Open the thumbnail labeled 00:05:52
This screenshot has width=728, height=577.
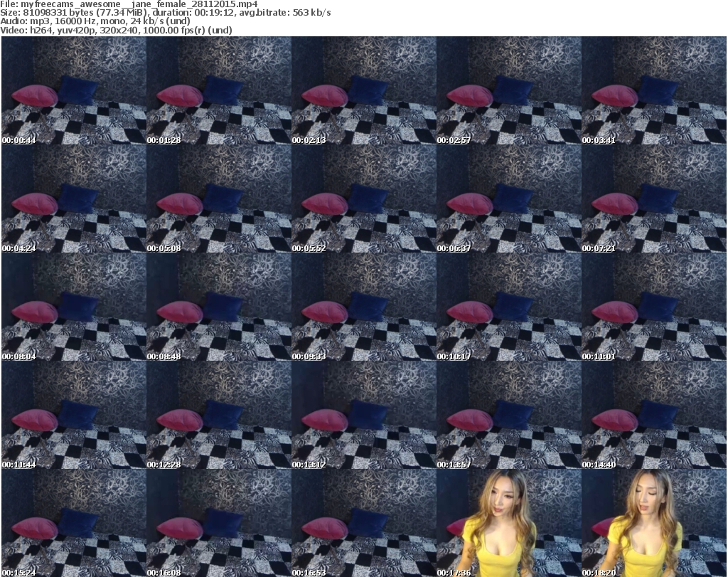pos(363,198)
